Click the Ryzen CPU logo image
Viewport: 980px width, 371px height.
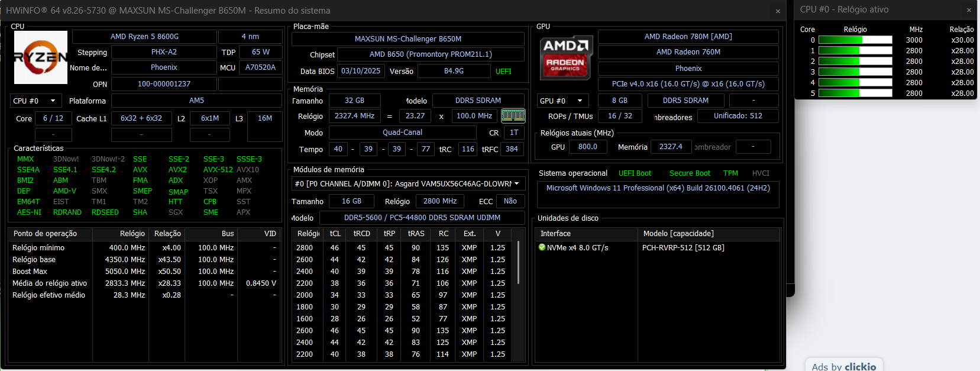pos(41,57)
